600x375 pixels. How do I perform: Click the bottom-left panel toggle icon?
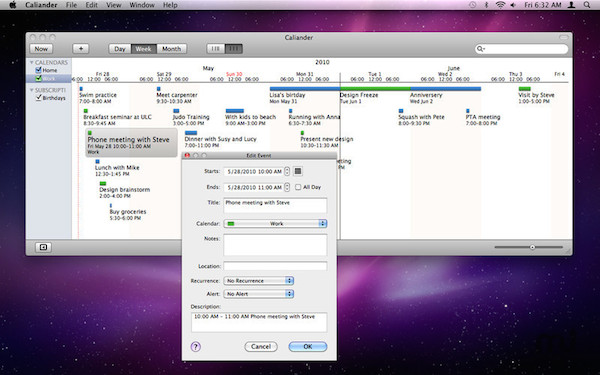(43, 247)
